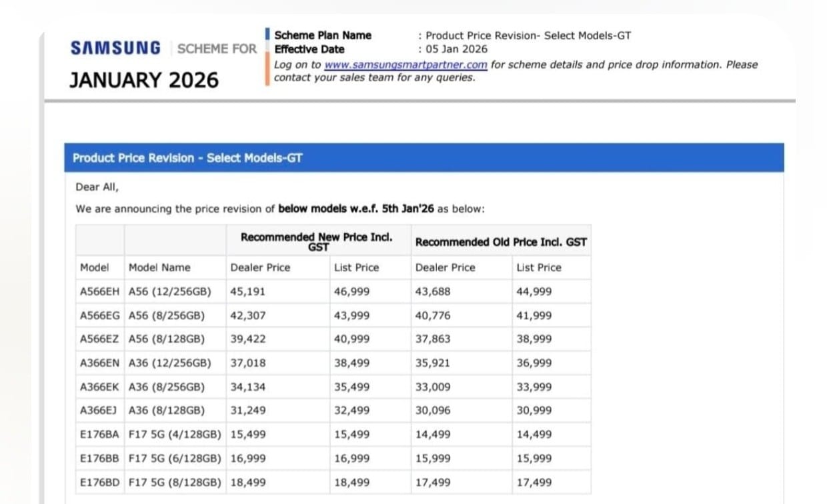Click the Recommended New Price column header
Screen dimensions: 827x504
(x=317, y=241)
